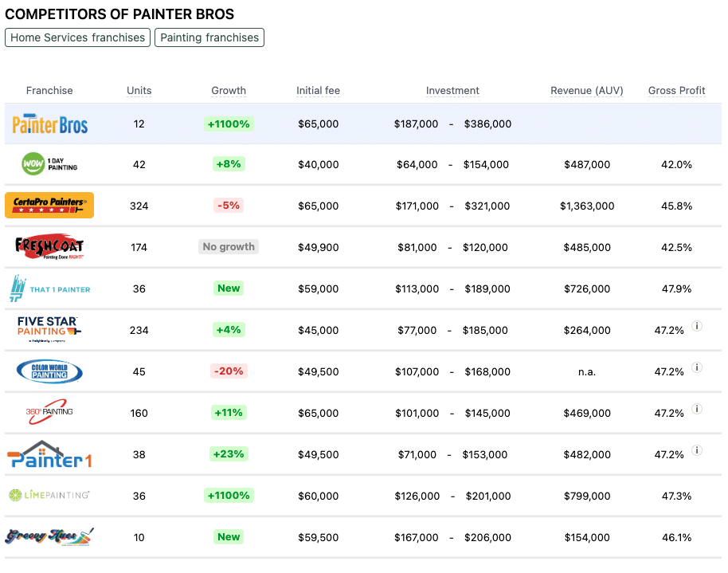Click the Investment column header
This screenshot has width=728, height=573.
[x=452, y=91]
